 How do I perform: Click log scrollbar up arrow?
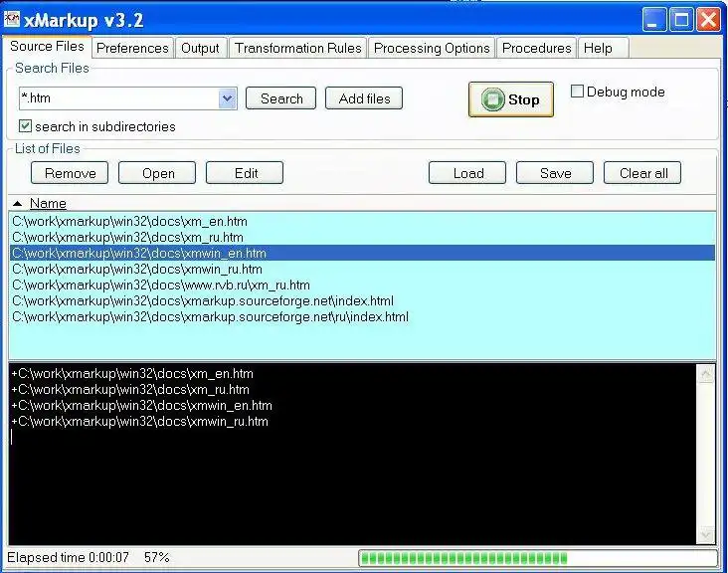(706, 374)
